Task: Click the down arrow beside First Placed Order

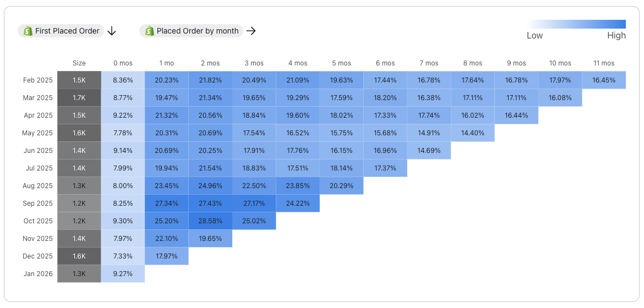Action: tap(112, 31)
